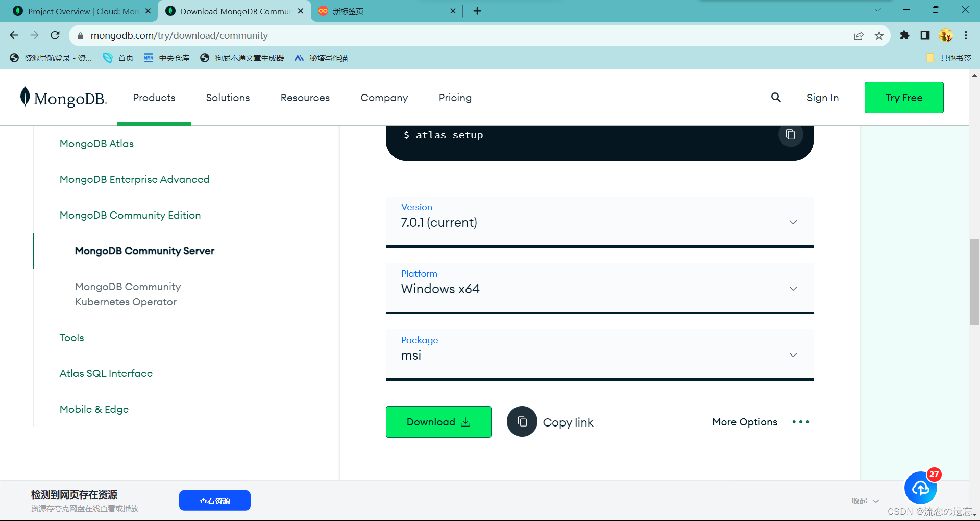The height and width of the screenshot is (521, 980).
Task: Open the Products menu
Action: pyautogui.click(x=154, y=98)
